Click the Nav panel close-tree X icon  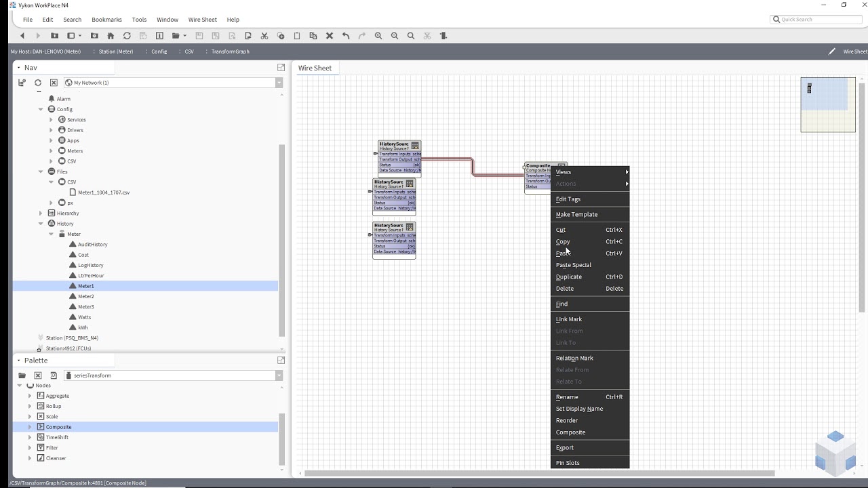tap(54, 83)
